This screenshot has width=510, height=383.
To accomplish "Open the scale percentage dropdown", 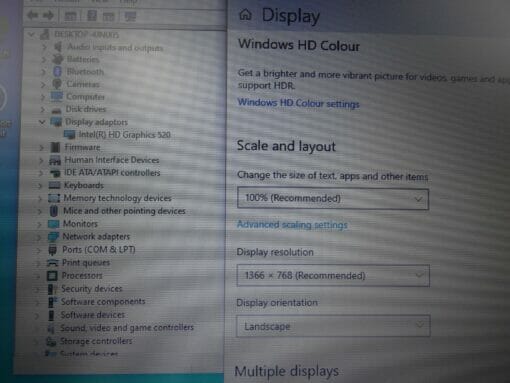I will click(333, 199).
